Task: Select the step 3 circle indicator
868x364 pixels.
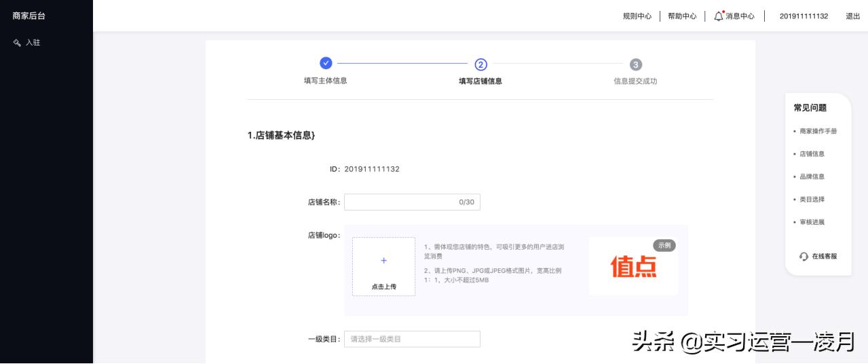Action: pyautogui.click(x=635, y=65)
